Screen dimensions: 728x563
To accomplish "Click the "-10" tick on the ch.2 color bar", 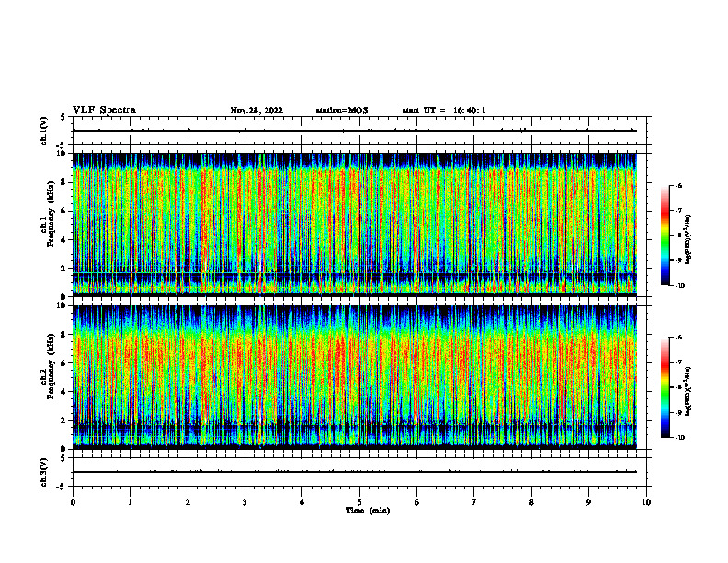I will pyautogui.click(x=679, y=438).
